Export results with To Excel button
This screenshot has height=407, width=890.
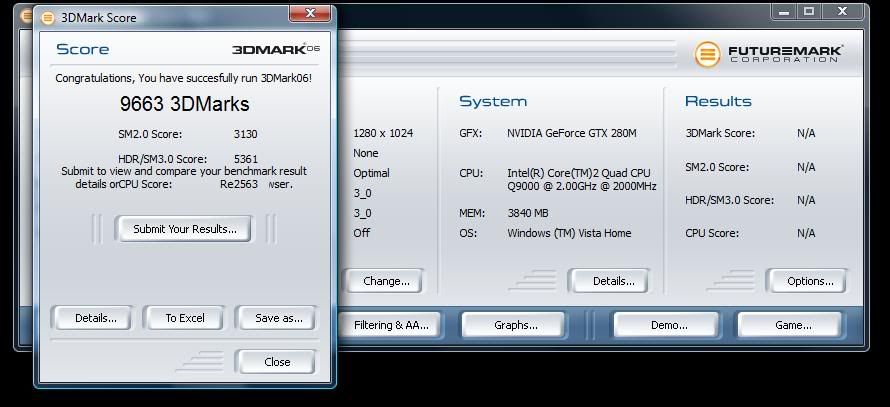click(x=184, y=318)
